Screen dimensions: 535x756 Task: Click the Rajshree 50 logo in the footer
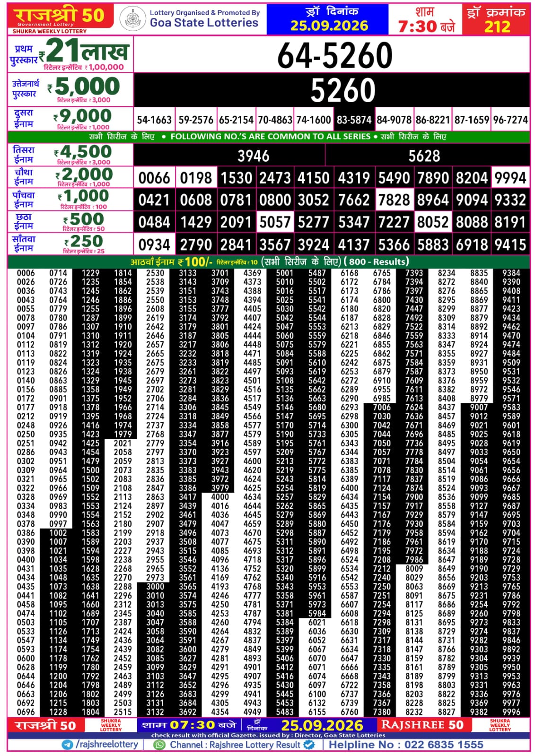pos(46,725)
